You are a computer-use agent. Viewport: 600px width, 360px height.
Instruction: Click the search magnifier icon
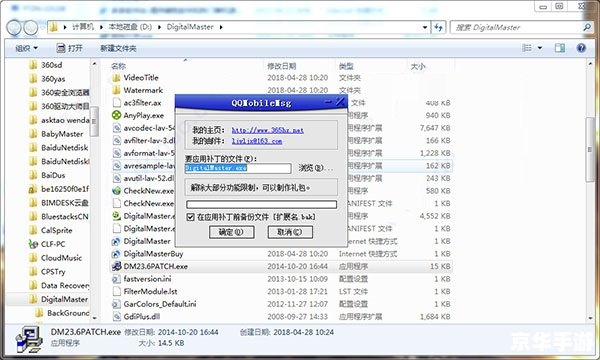pyautogui.click(x=586, y=27)
